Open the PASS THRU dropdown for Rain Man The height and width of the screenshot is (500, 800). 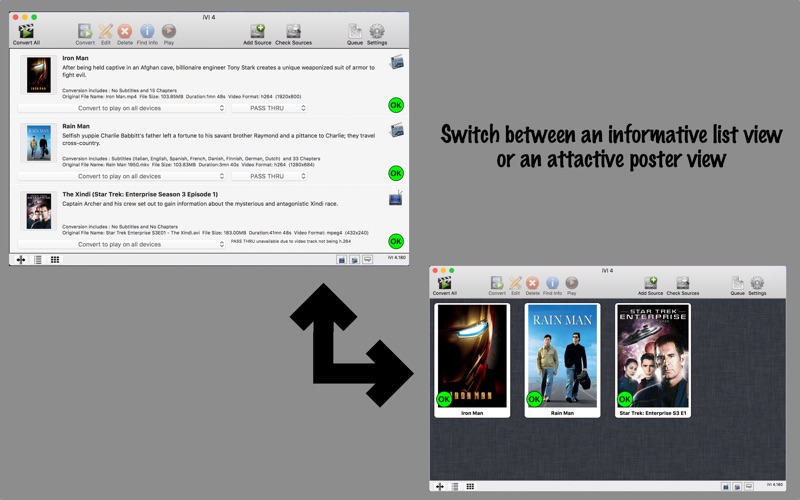(x=269, y=176)
